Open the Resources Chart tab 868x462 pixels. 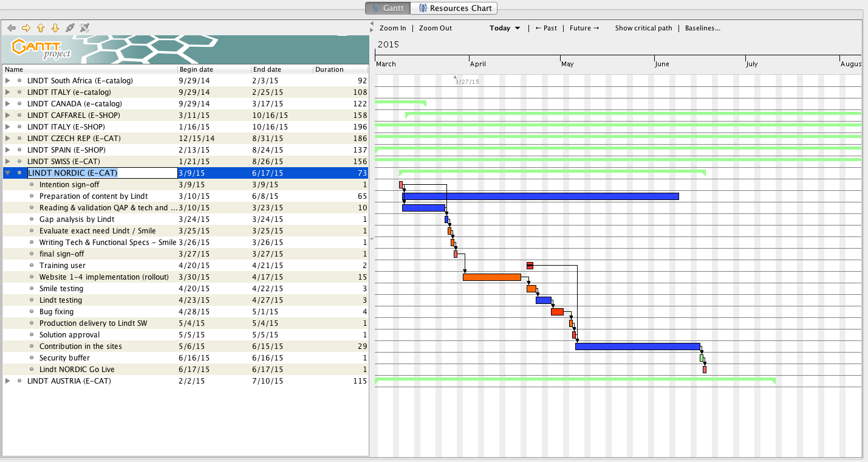[x=454, y=9]
